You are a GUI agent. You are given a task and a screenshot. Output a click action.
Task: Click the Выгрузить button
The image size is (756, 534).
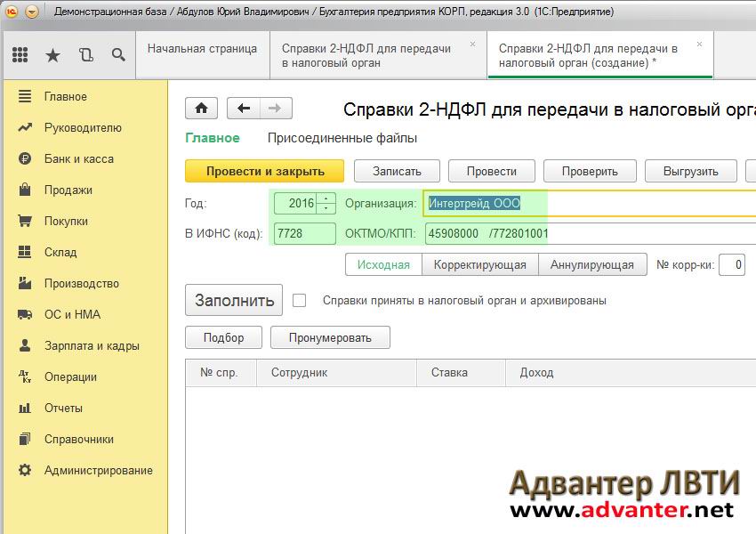coord(690,171)
